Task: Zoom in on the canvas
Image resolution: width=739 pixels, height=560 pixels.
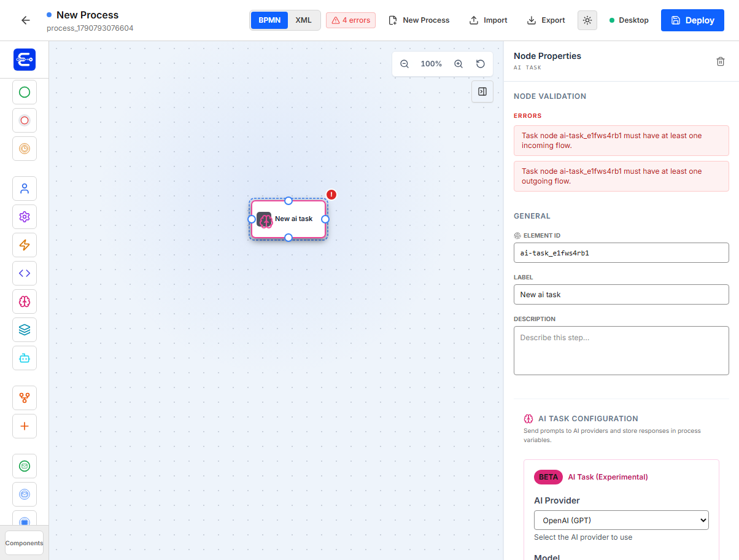Action: click(458, 64)
